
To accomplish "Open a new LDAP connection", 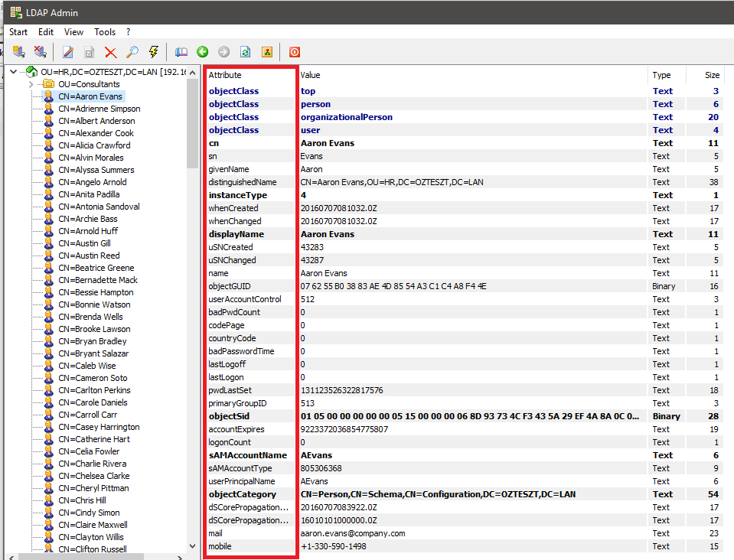I will [x=17, y=51].
